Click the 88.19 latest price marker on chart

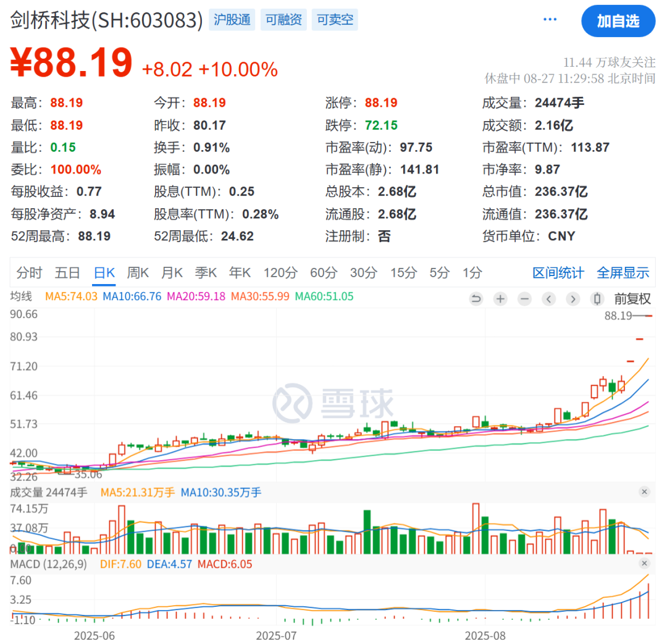618,316
